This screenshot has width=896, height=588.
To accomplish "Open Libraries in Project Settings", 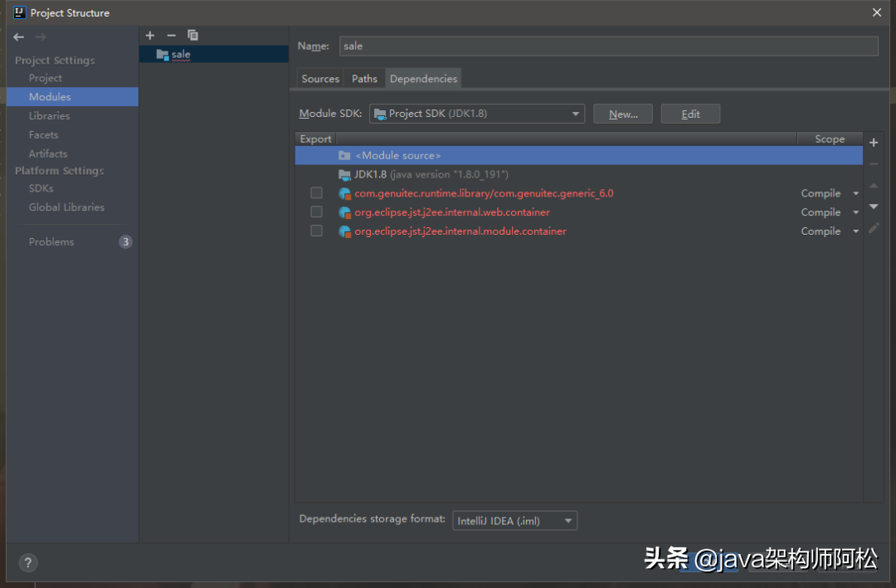I will (49, 116).
